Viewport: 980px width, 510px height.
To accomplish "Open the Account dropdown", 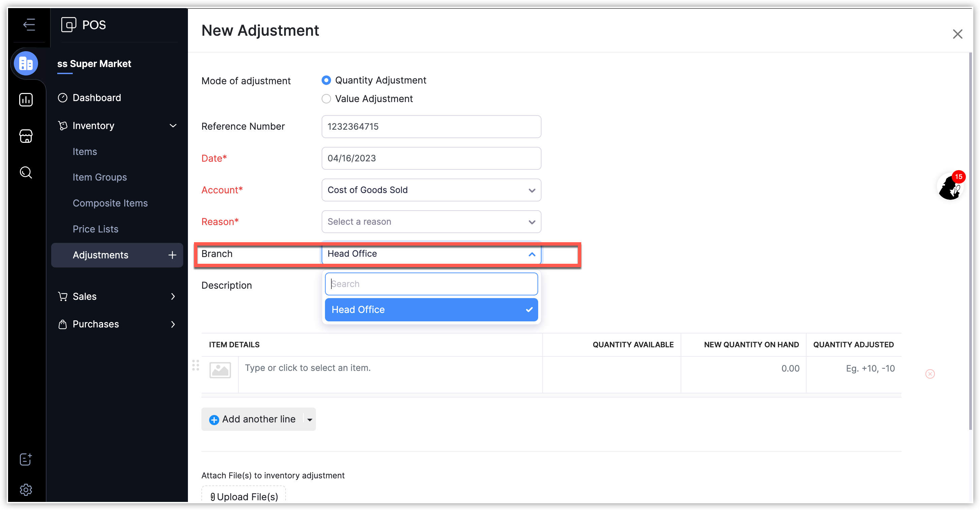I will coord(431,190).
